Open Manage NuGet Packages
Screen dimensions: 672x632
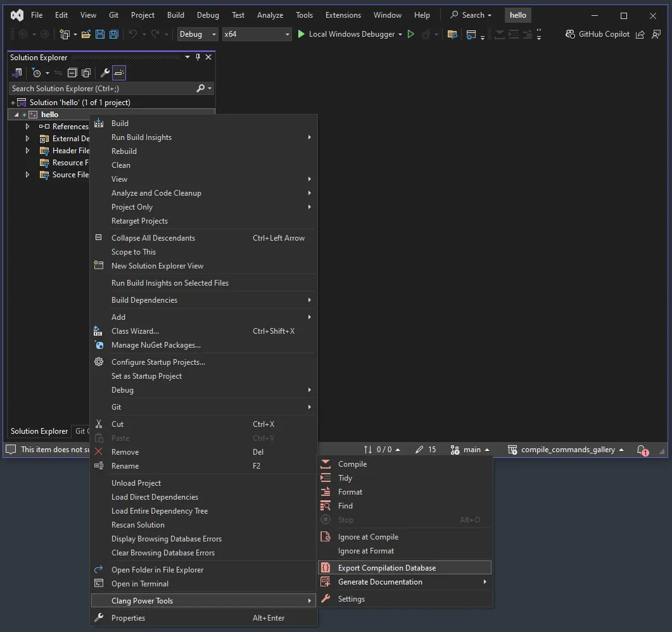(x=156, y=344)
